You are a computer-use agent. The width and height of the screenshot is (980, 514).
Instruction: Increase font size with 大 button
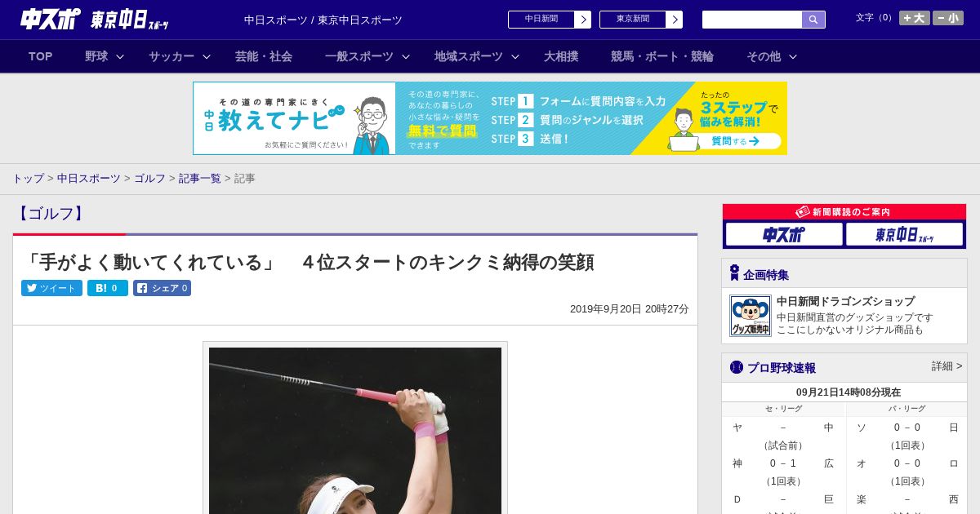click(x=915, y=18)
